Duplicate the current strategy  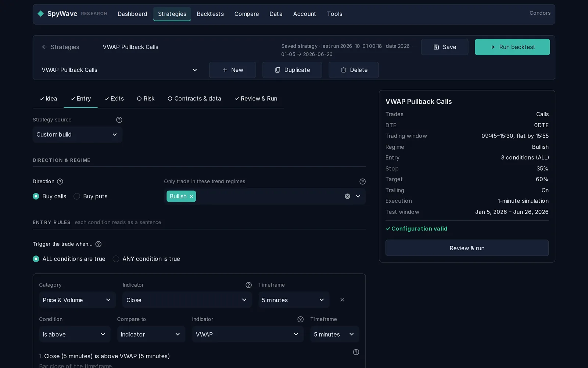pos(292,70)
